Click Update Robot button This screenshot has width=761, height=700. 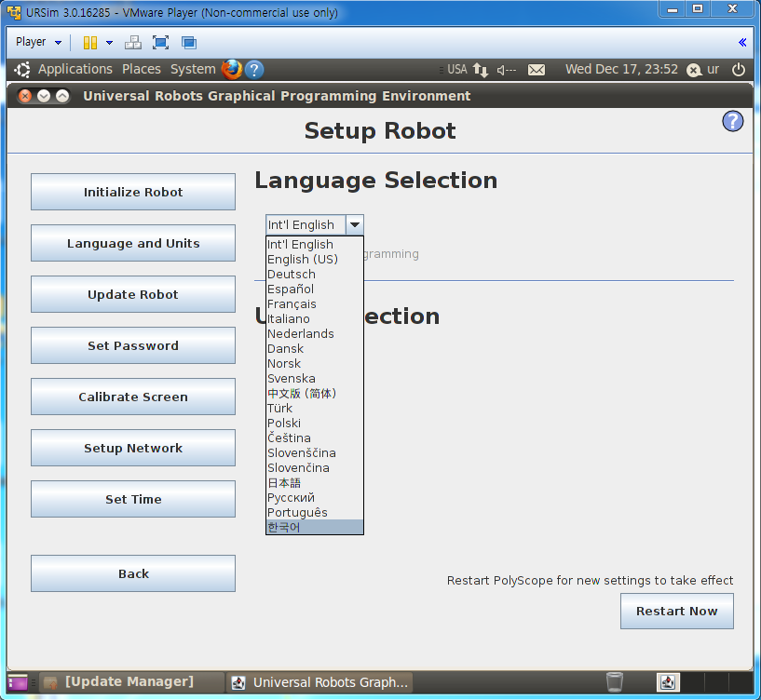[x=133, y=294]
